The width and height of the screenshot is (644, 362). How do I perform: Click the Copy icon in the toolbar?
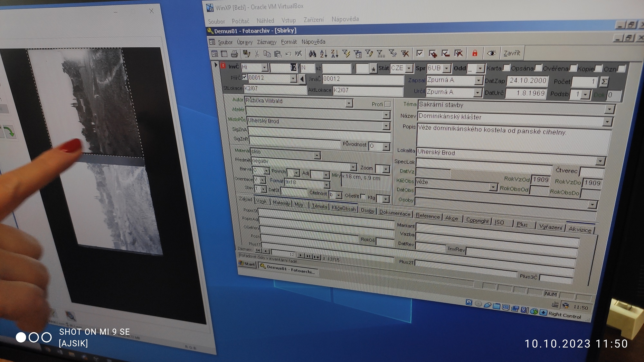(x=267, y=53)
